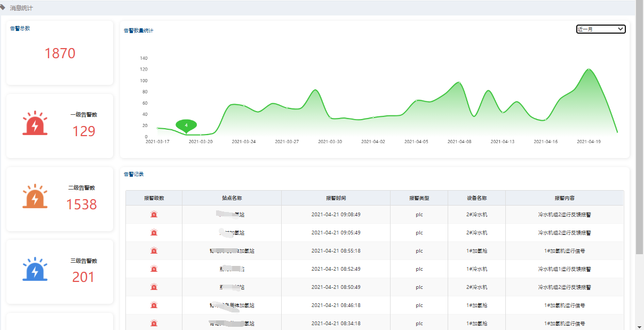Click alarm icon in 08:50:49 record row
This screenshot has height=330, width=644.
pos(154,287)
